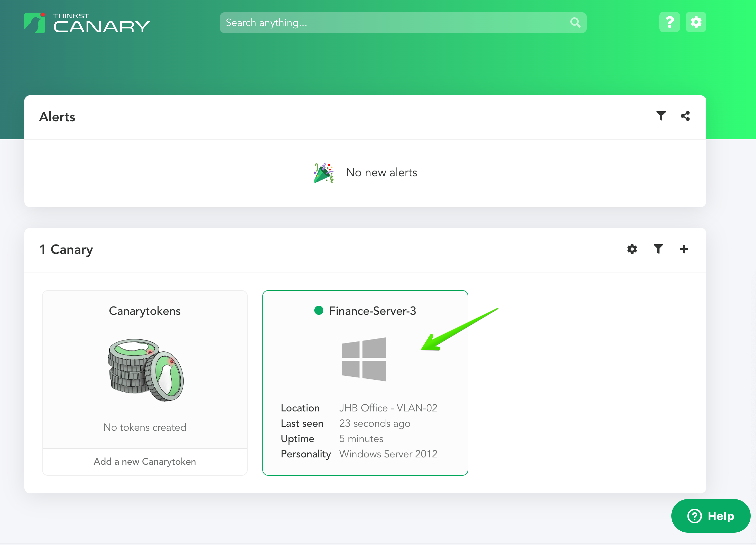Click Add a new Canarytoken

point(145,461)
